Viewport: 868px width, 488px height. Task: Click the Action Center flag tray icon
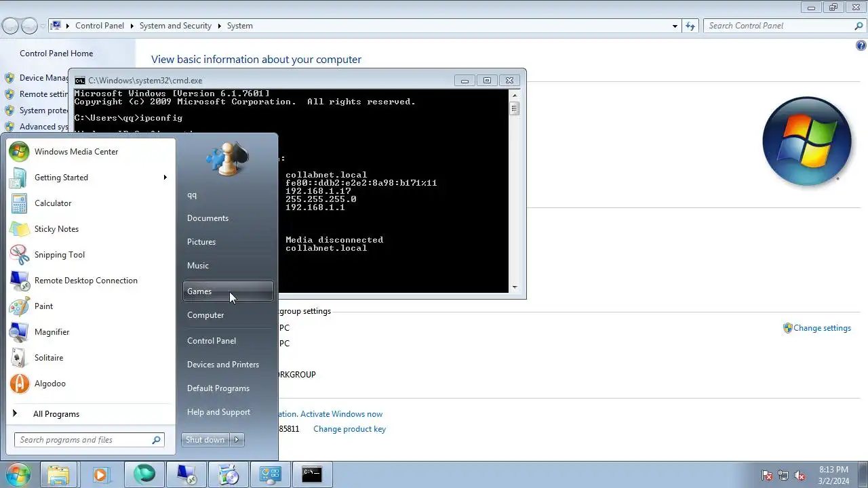[767, 476]
